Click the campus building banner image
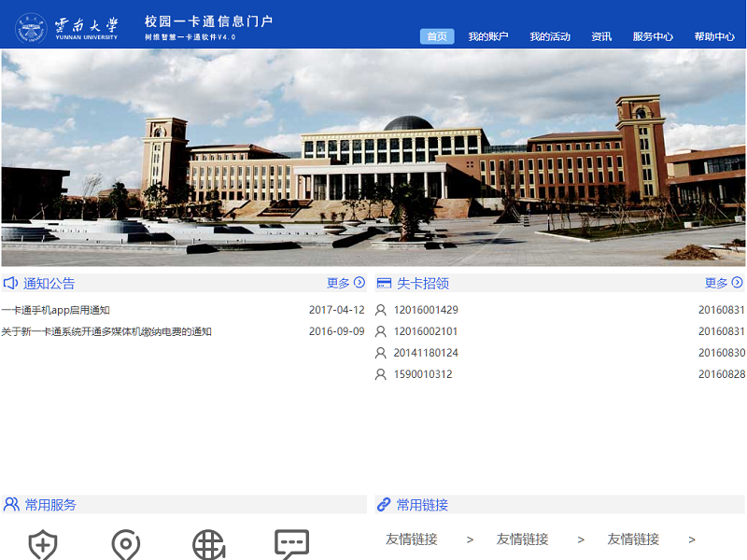This screenshot has width=747, height=560. point(373,157)
